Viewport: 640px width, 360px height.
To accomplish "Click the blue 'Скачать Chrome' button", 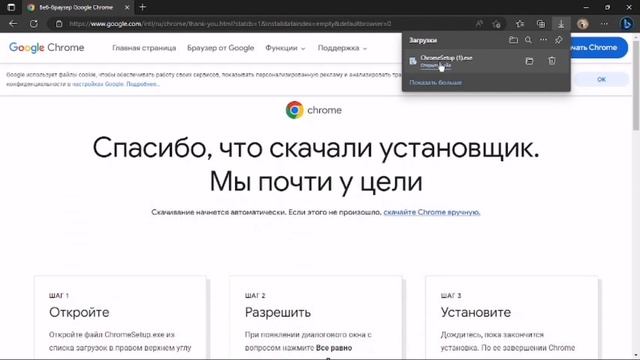I will click(x=599, y=47).
